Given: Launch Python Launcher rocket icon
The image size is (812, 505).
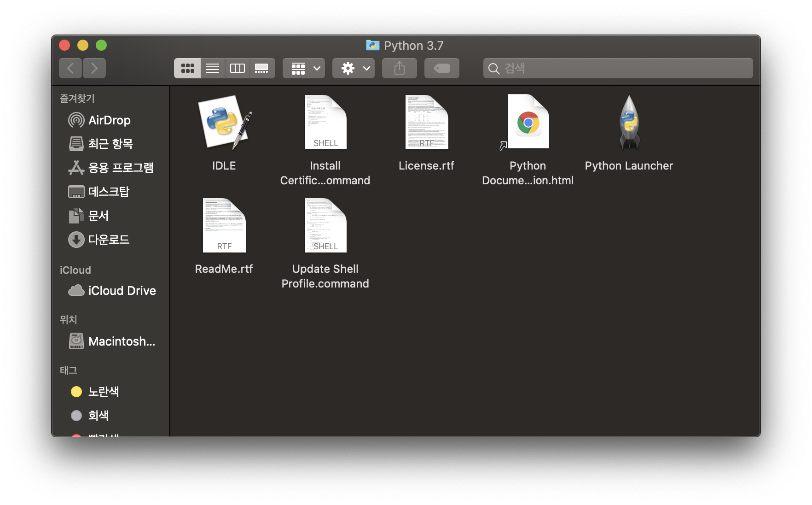Looking at the screenshot, I should tap(629, 122).
